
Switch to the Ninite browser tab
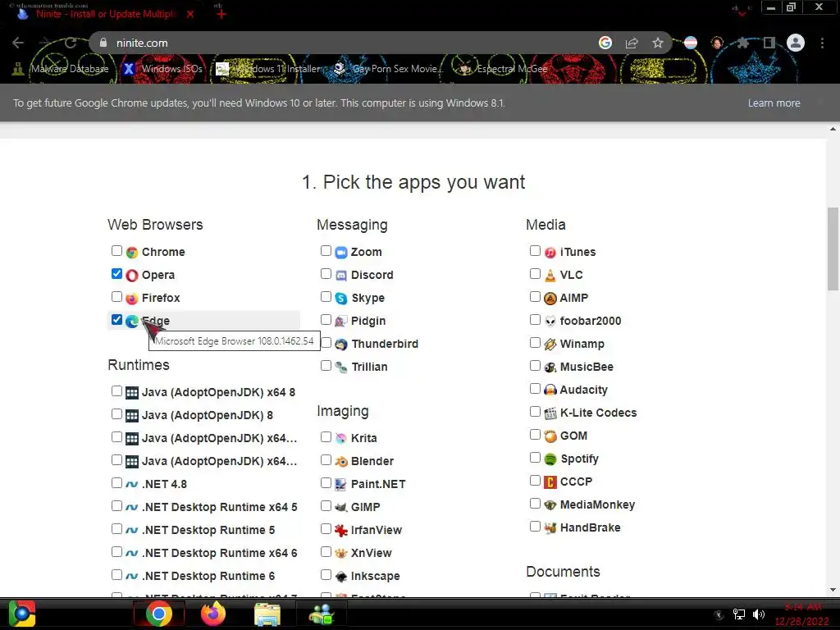tap(104, 14)
